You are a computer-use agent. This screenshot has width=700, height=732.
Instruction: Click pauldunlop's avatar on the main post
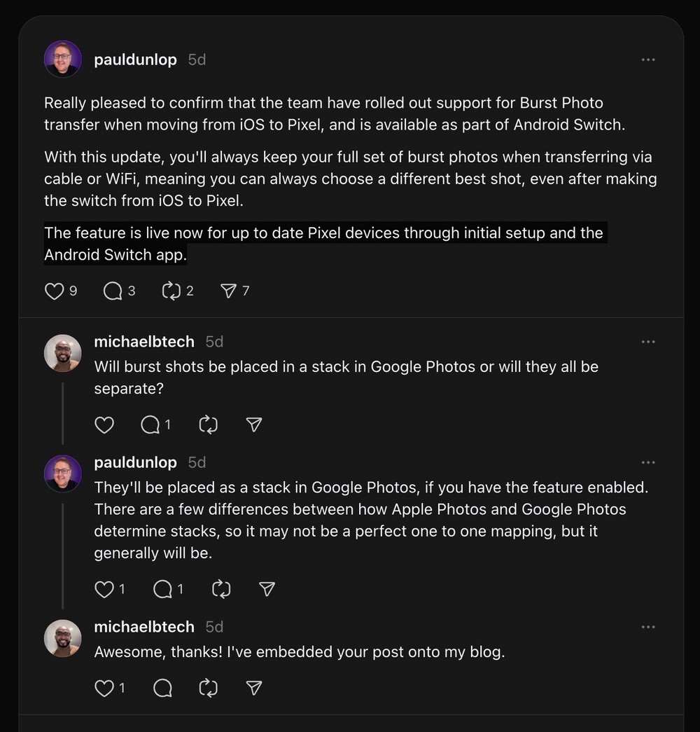point(63,59)
